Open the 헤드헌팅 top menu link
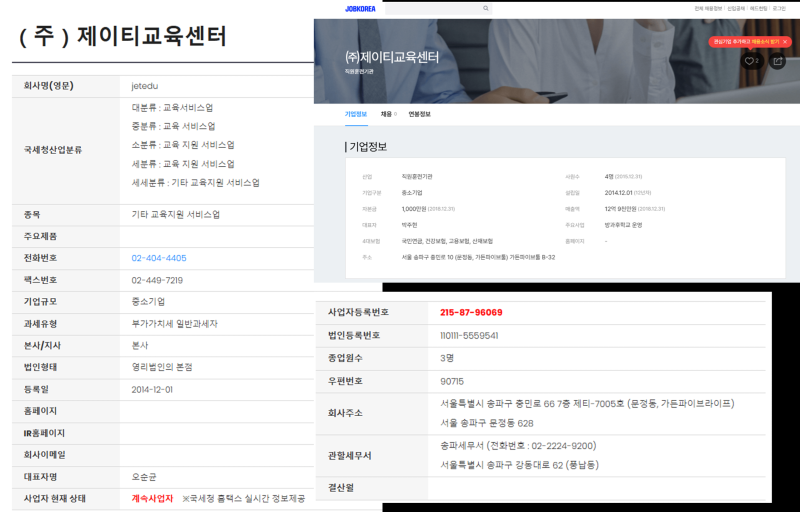 758,9
